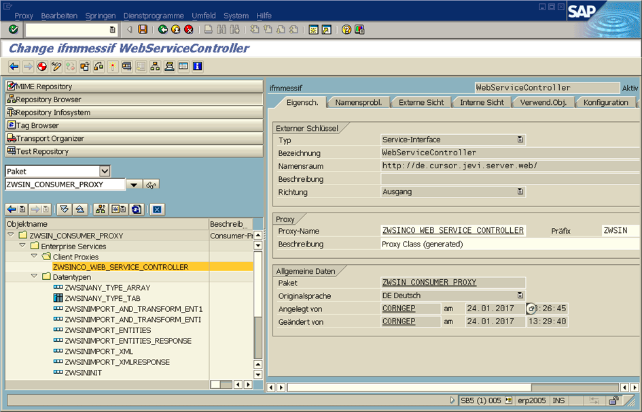Image resolution: width=642 pixels, height=412 pixels.
Task: Open the Richtung Ausgang dropdown
Action: click(x=520, y=191)
